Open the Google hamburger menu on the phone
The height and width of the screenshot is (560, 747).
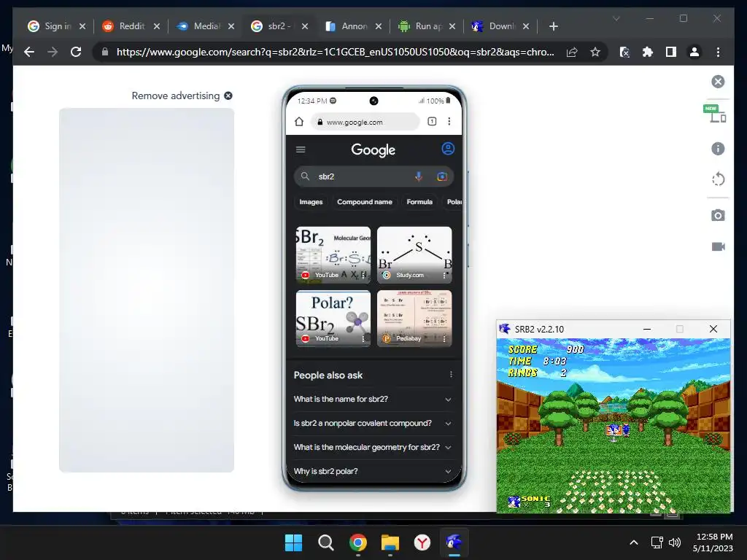(301, 149)
